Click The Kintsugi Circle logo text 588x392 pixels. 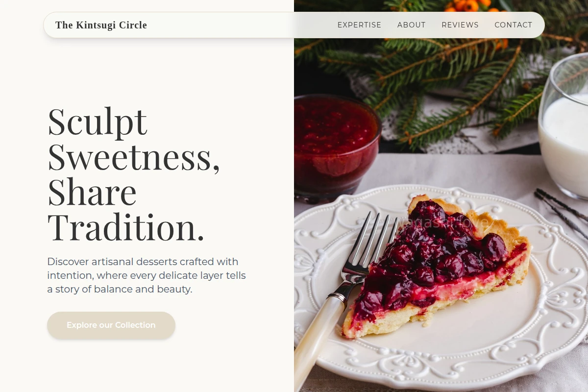[101, 25]
